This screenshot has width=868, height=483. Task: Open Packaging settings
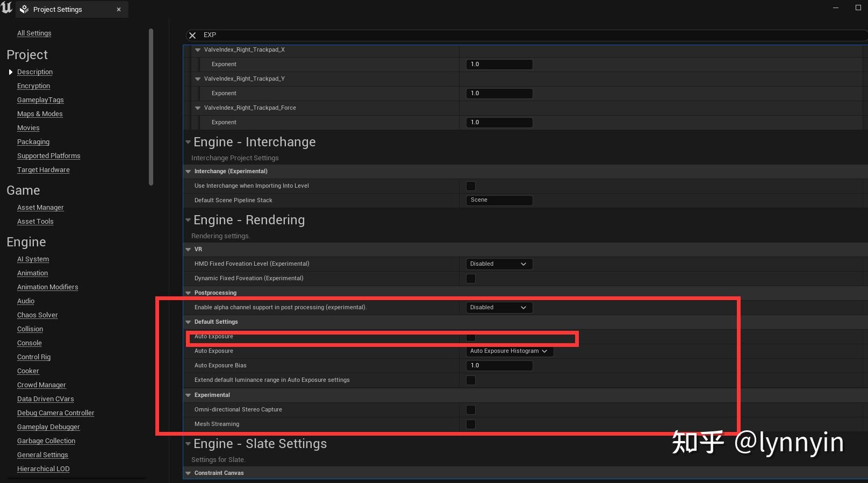pos(33,142)
